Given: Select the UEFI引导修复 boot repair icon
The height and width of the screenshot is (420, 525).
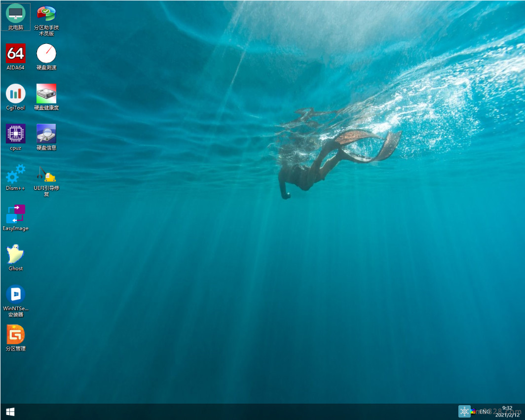Looking at the screenshot, I should [x=46, y=174].
